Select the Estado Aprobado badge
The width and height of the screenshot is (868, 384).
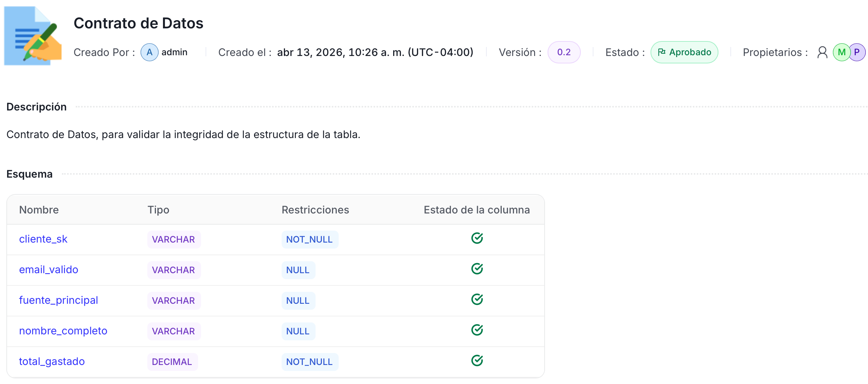point(684,52)
